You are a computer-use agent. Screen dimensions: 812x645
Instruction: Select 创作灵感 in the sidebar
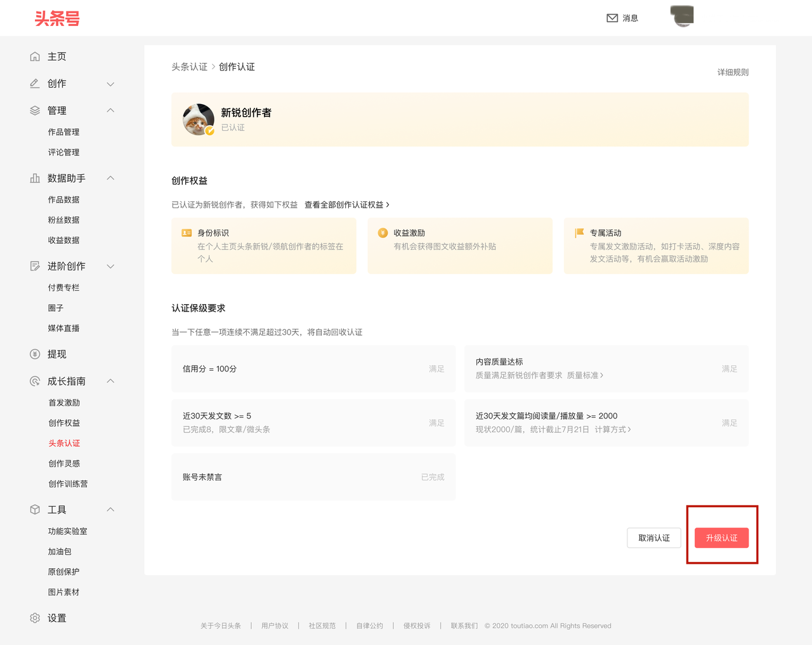[64, 463]
